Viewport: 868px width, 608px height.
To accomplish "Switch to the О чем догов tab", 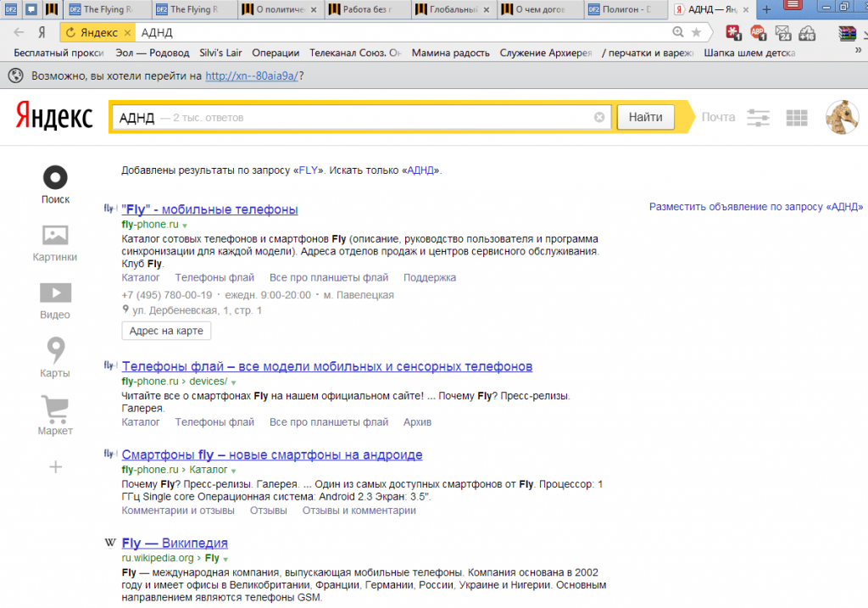I will tap(540, 9).
